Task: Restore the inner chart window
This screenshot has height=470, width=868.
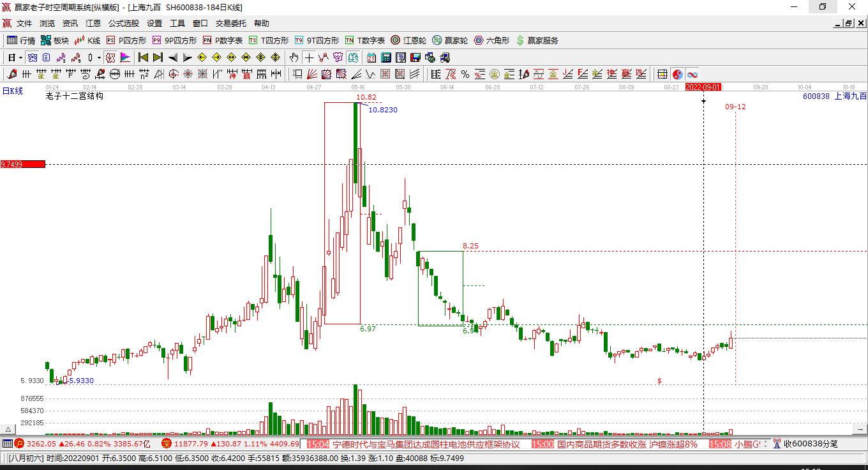Action: click(849, 24)
